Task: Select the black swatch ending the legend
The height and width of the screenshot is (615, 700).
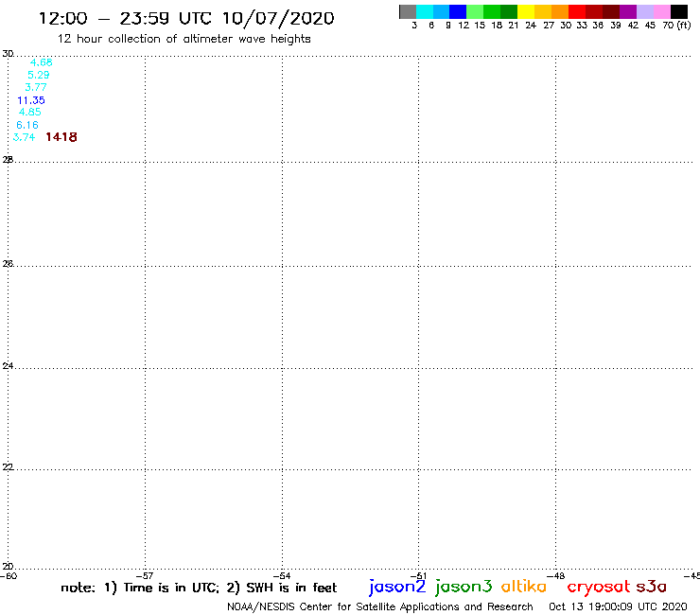Action: coord(678,11)
